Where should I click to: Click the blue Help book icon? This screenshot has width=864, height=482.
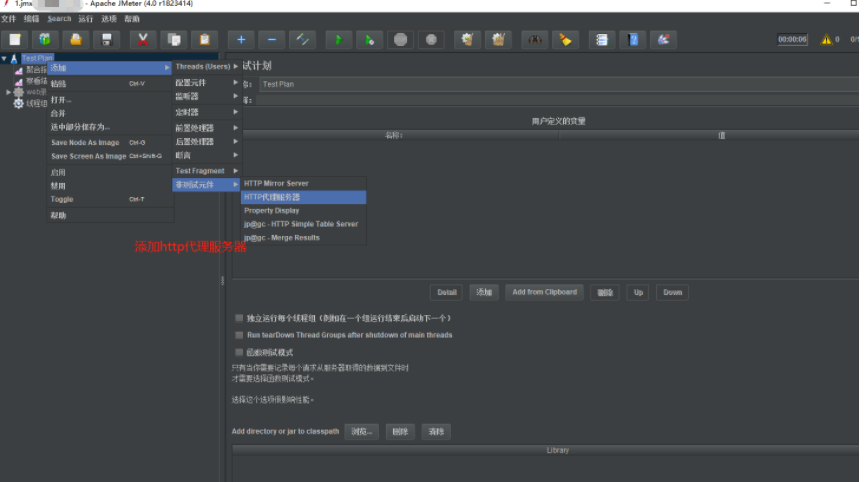pyautogui.click(x=633, y=40)
